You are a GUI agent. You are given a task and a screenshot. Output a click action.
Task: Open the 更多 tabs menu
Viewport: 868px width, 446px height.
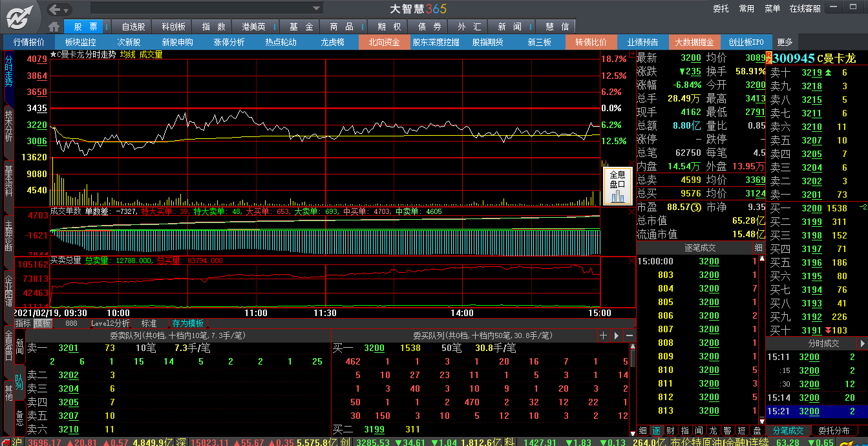coord(785,42)
